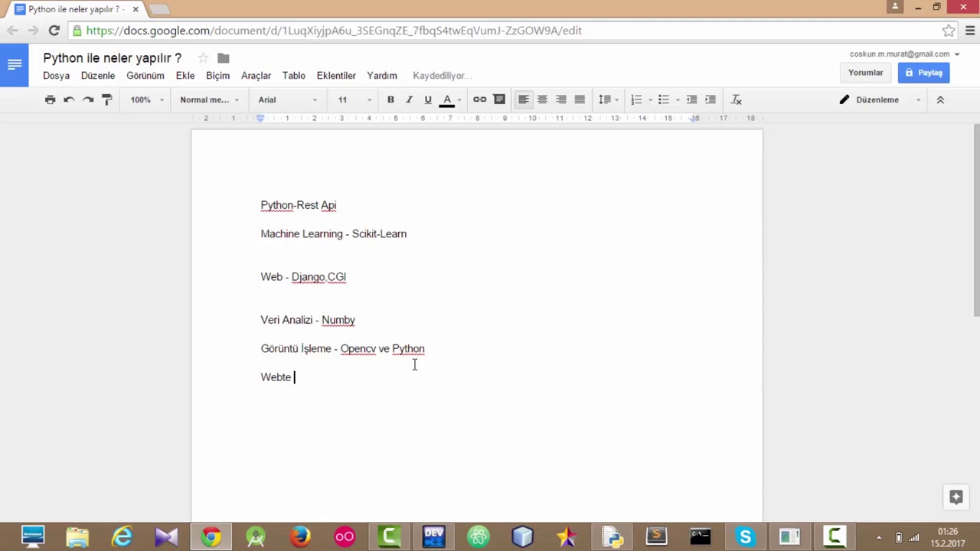The image size is (980, 551).
Task: Toggle Underline formatting
Action: tap(428, 99)
